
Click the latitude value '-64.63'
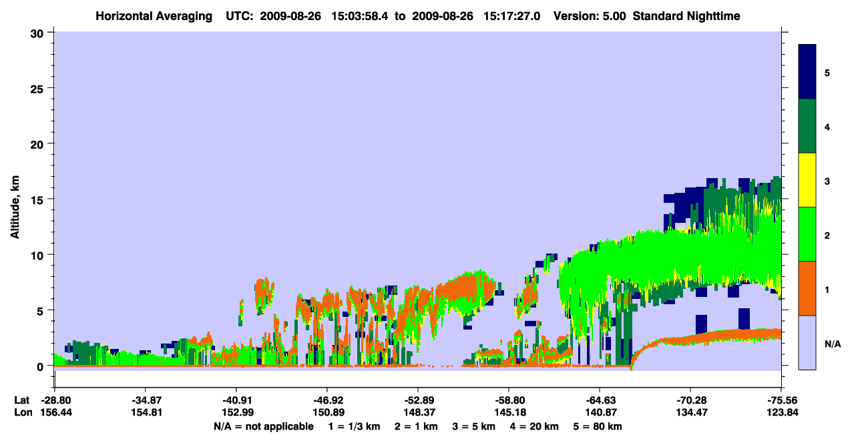click(600, 400)
